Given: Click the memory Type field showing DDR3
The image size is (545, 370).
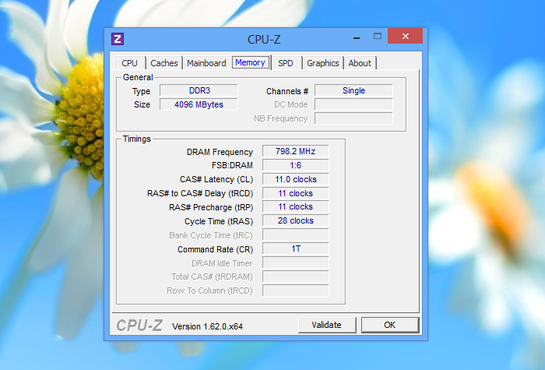Looking at the screenshot, I should 199,91.
